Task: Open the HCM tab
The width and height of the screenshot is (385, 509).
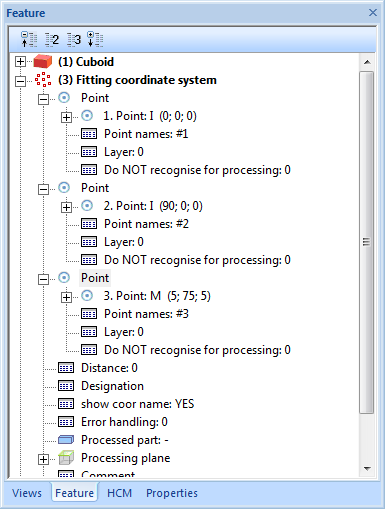Action: (119, 493)
